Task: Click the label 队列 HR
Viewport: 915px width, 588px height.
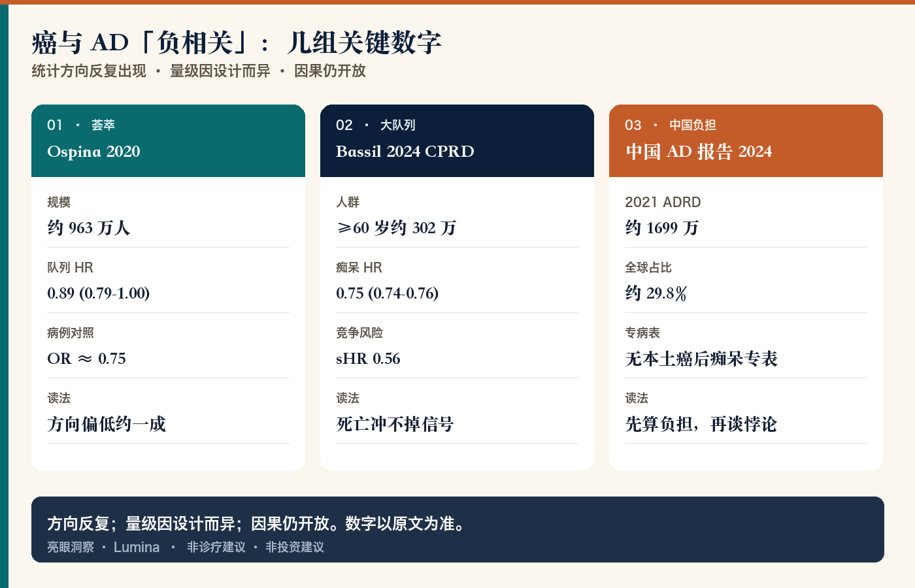Action: [71, 267]
